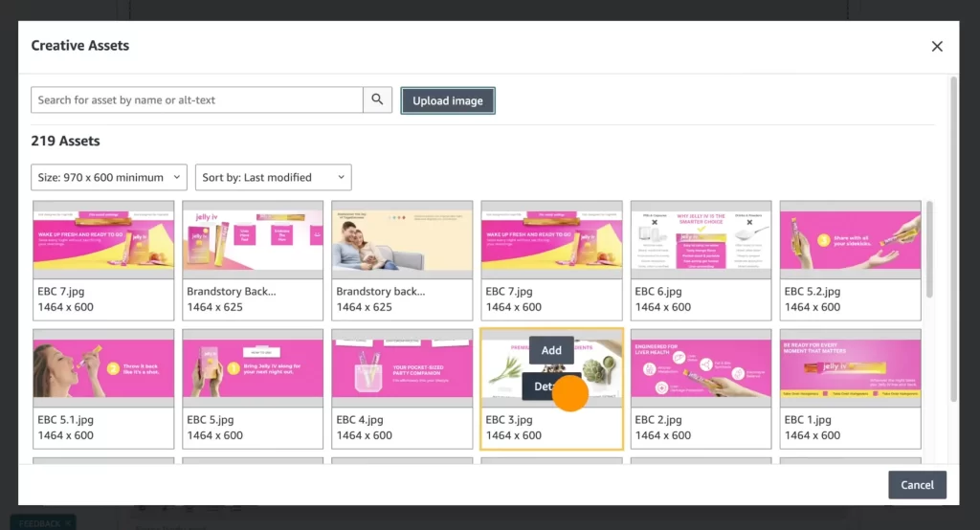Image resolution: width=980 pixels, height=530 pixels.
Task: Select the EBC 6.jpg thumbnail
Action: pyautogui.click(x=701, y=240)
